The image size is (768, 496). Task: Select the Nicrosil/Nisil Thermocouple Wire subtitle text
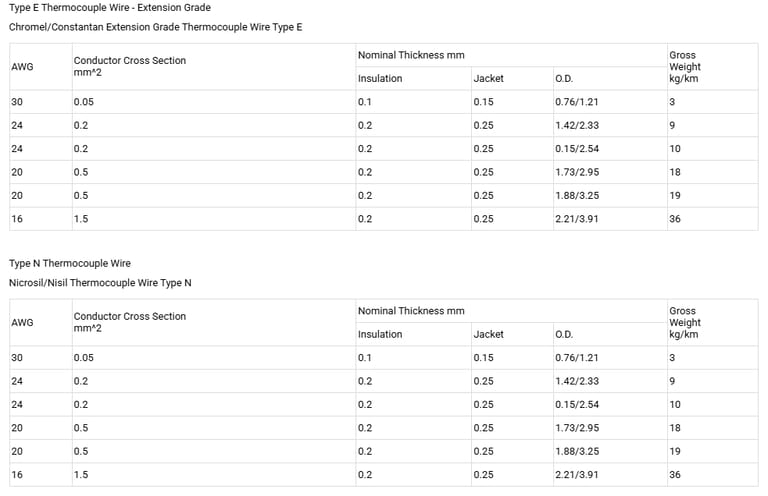pyautogui.click(x=100, y=283)
